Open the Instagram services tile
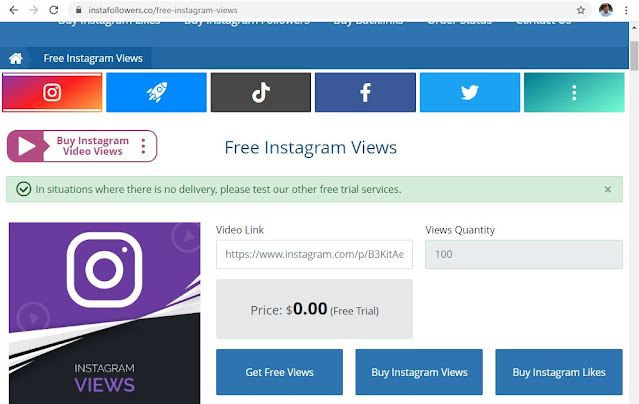This screenshot has width=639, height=404. point(52,92)
